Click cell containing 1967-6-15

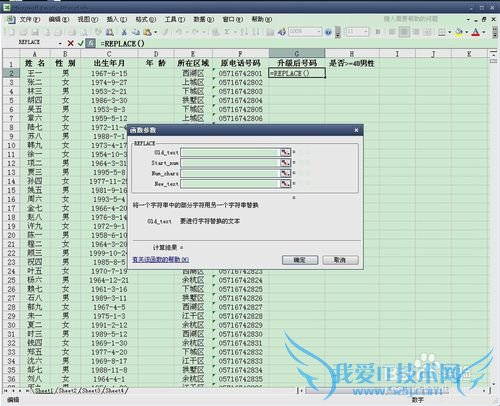[x=109, y=73]
